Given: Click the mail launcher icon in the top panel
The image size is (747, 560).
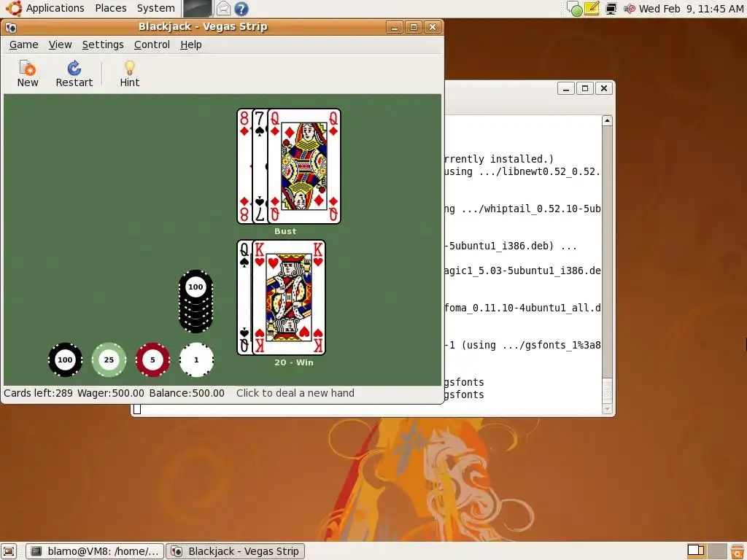Looking at the screenshot, I should [x=223, y=9].
